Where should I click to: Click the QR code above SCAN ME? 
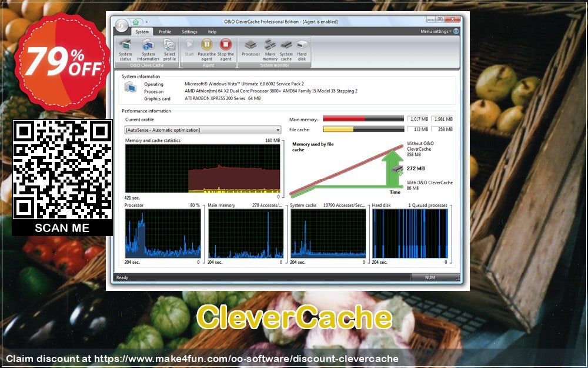[62, 170]
